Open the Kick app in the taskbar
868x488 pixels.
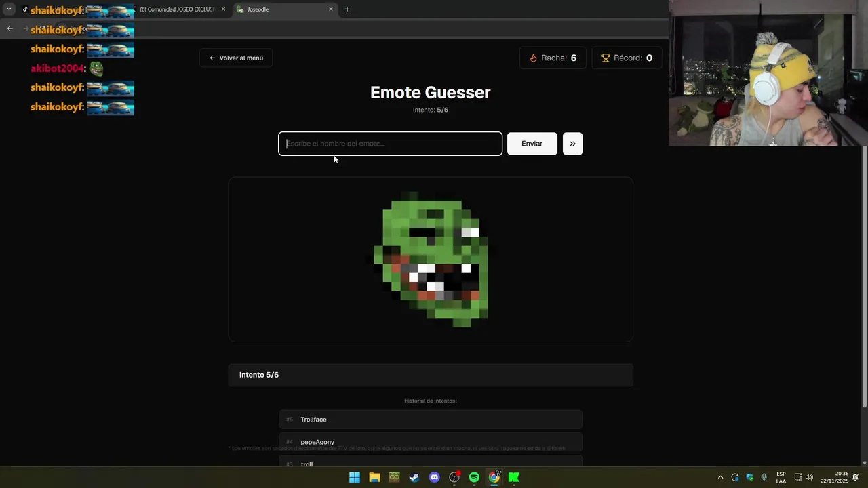pyautogui.click(x=514, y=477)
